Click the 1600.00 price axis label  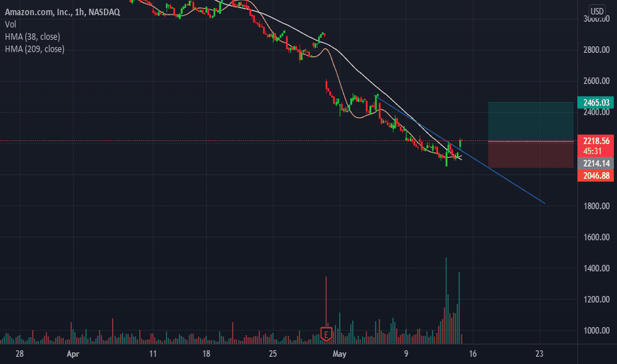[596, 238]
